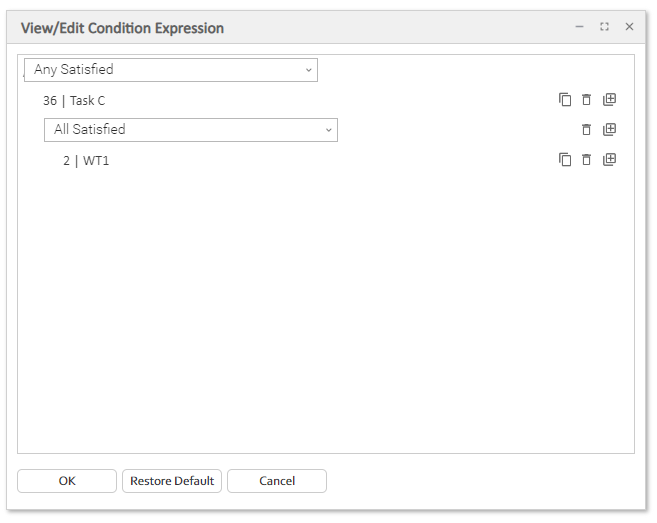The height and width of the screenshot is (523, 657).
Task: Select the 2 | WT1 item
Action: click(x=86, y=161)
